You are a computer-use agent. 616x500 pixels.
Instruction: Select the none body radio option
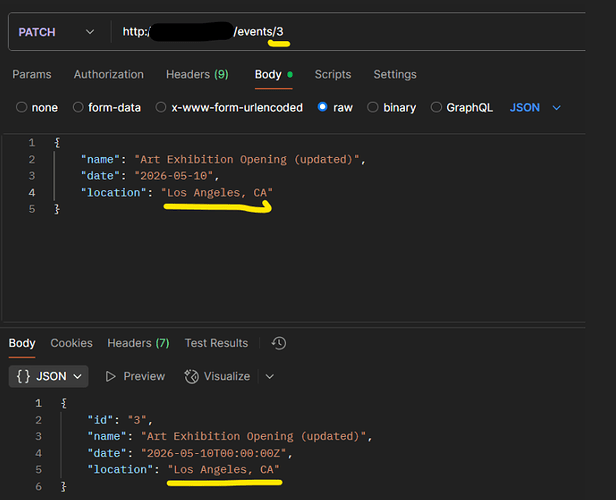point(21,107)
